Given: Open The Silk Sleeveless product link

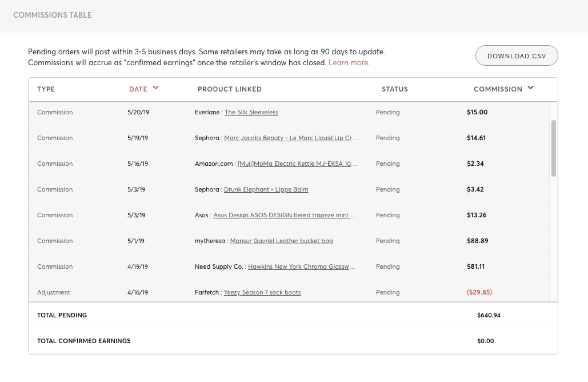Looking at the screenshot, I should tap(251, 113).
